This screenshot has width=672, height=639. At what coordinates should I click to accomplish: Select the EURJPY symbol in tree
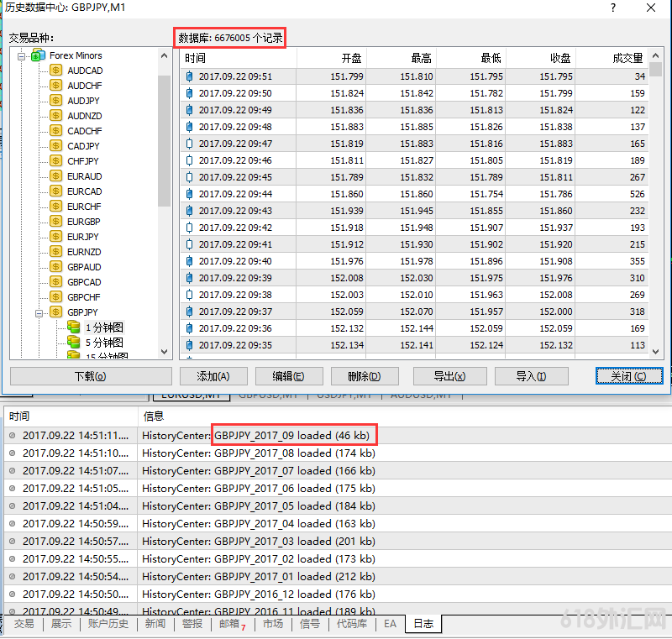(x=82, y=237)
